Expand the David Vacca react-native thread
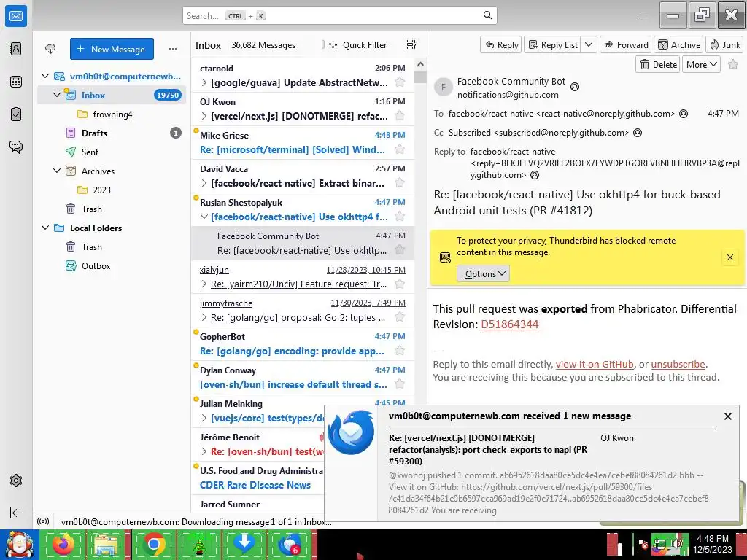 point(204,183)
